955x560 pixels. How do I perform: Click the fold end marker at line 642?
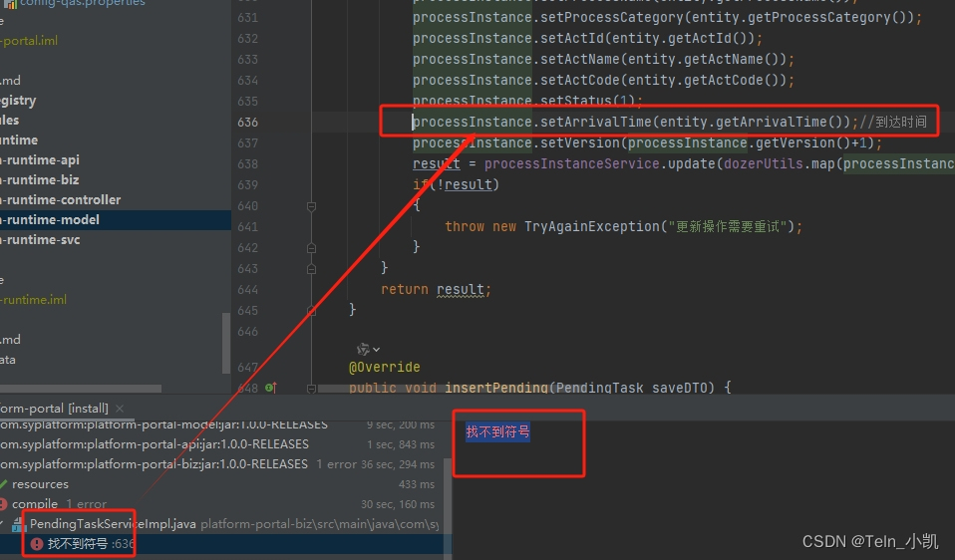[311, 248]
